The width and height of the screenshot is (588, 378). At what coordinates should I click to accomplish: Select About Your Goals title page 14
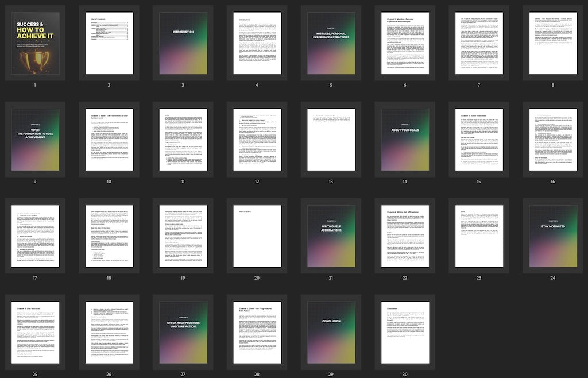(405, 140)
